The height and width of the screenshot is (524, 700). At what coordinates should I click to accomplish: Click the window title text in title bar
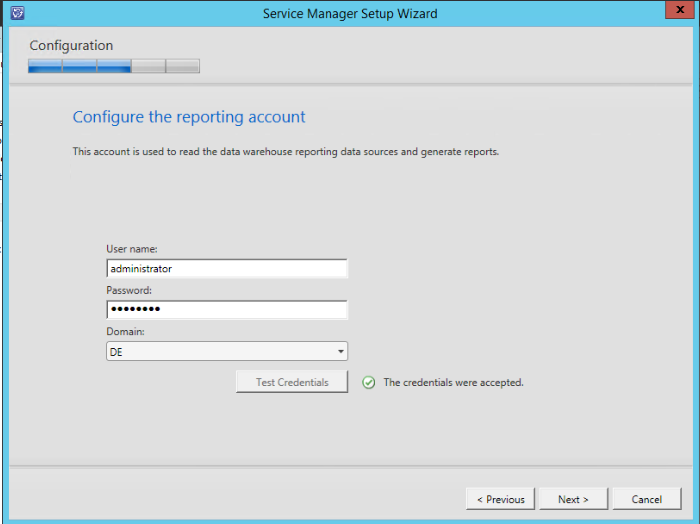point(349,13)
